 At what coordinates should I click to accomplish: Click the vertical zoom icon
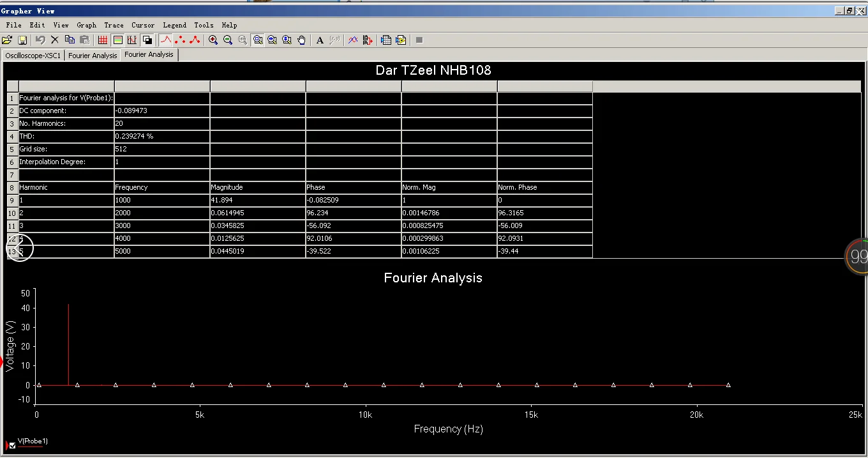pos(287,40)
